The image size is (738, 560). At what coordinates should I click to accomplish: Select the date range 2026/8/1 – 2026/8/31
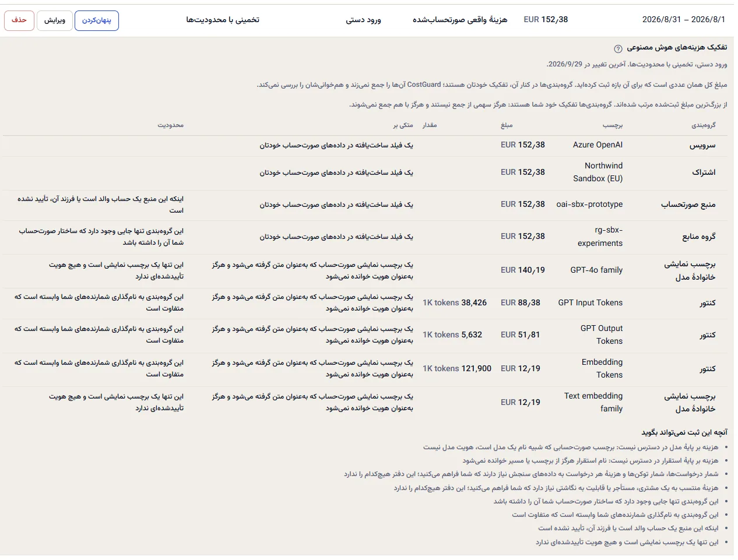[x=683, y=19]
